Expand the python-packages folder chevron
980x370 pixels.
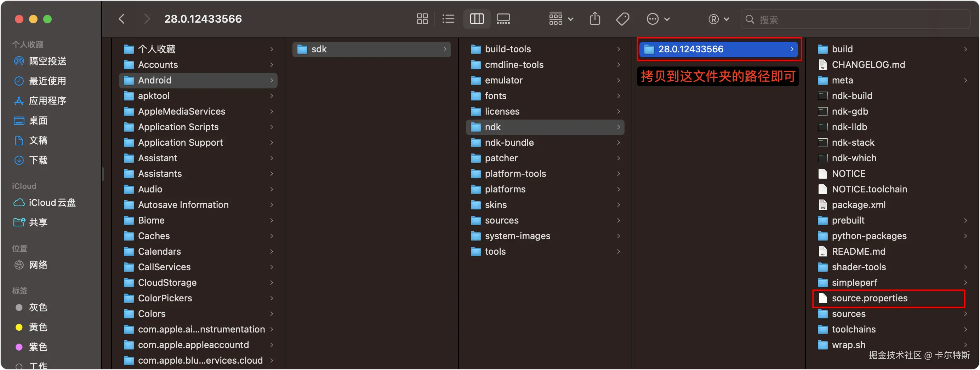coord(965,236)
